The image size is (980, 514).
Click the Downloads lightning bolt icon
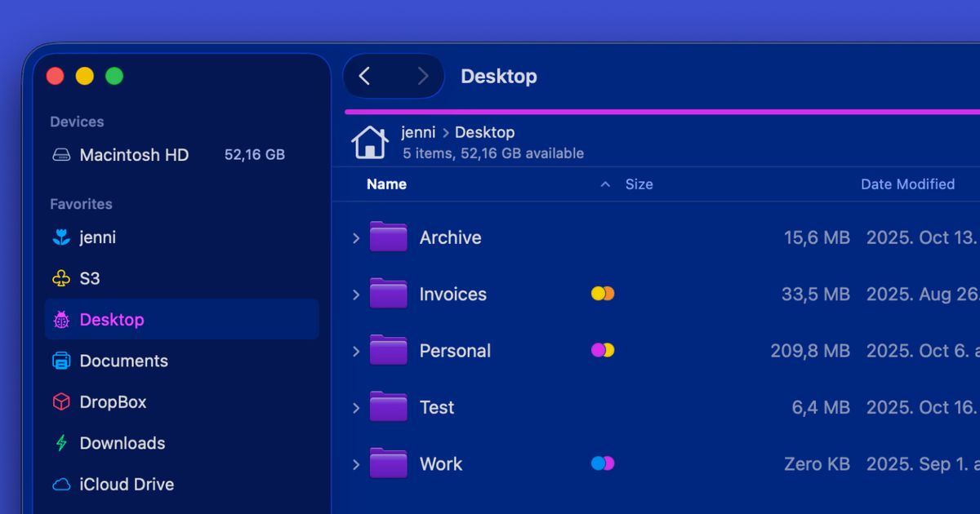(61, 443)
